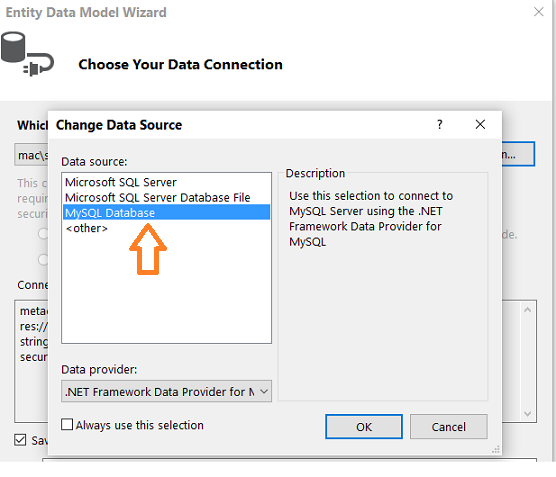
Task: Select Microsoft SQL Server data source
Action: (166, 182)
